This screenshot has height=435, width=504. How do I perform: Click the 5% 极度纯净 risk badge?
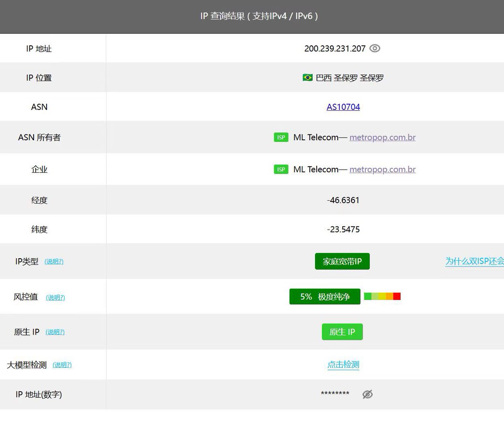325,296
